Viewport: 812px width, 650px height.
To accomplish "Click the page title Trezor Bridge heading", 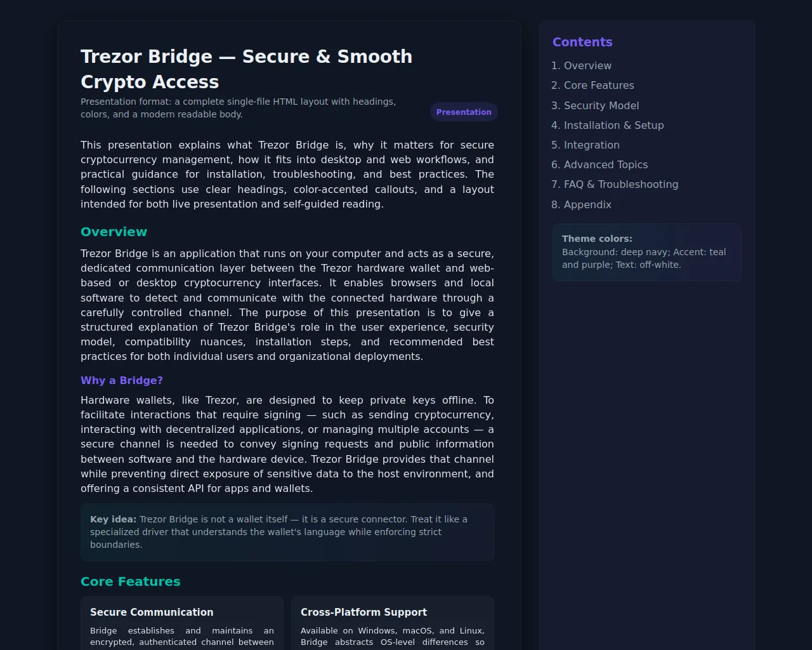I will pyautogui.click(x=246, y=69).
